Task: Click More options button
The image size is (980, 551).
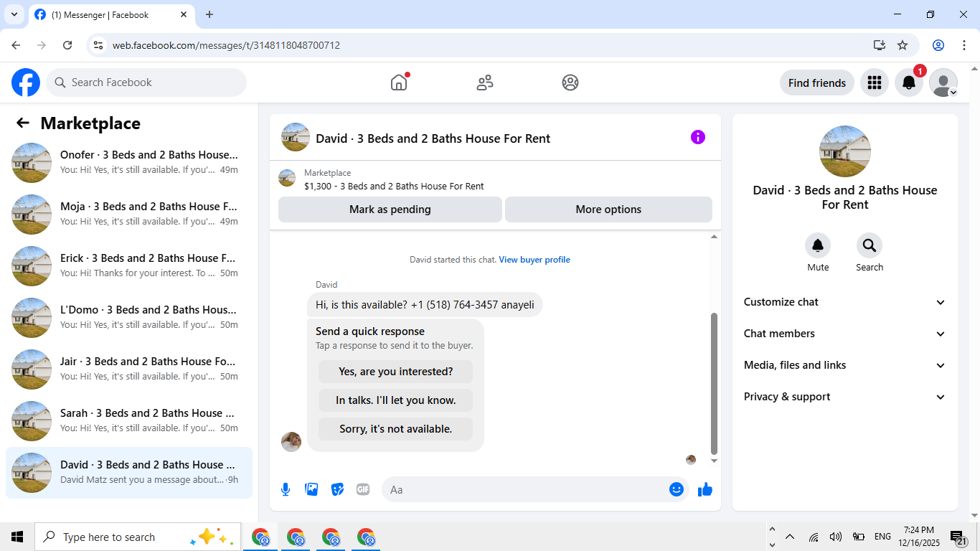Action: click(608, 209)
